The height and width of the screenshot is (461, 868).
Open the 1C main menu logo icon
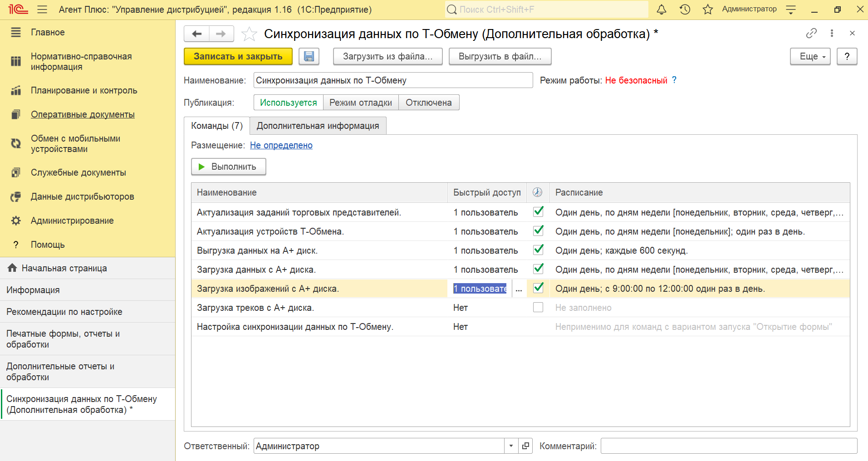point(18,9)
